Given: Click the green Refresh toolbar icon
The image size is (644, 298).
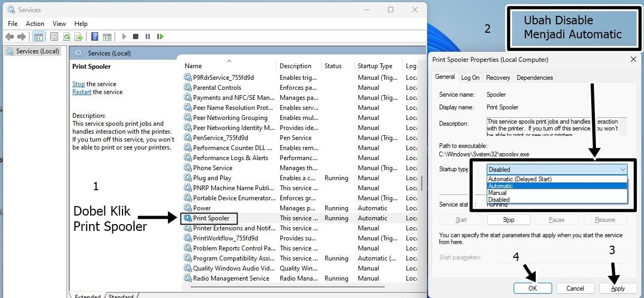Looking at the screenshot, I should point(67,36).
